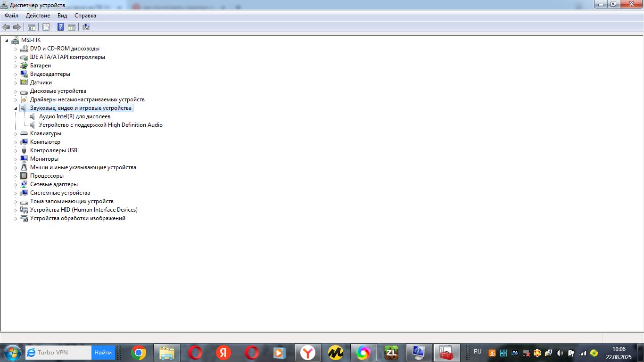The image size is (644, 362).
Task: Open the Вид menu
Action: [62, 16]
